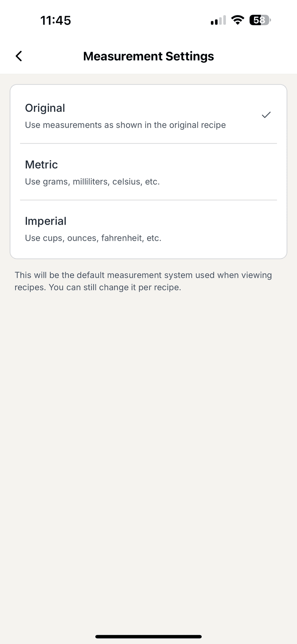Tap the 11:45 clock in status bar
Image resolution: width=297 pixels, height=644 pixels.
pos(56,20)
